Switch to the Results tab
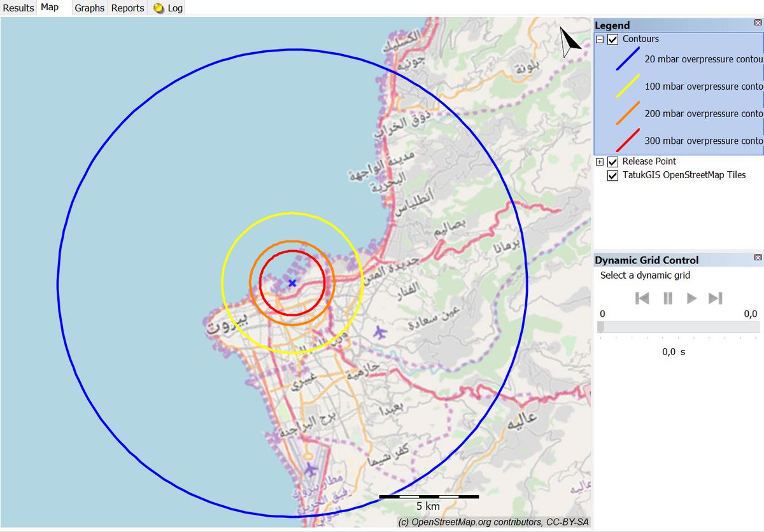764x532 pixels. (18, 8)
